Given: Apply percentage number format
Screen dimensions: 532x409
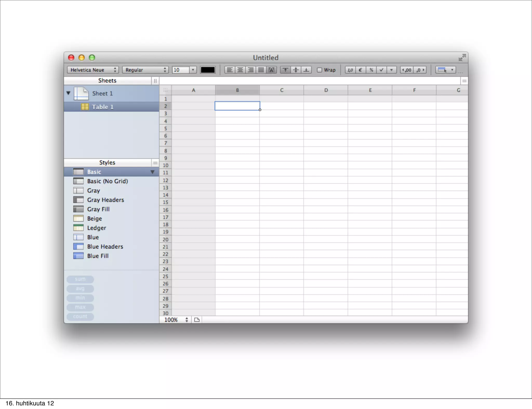Looking at the screenshot, I should point(371,70).
